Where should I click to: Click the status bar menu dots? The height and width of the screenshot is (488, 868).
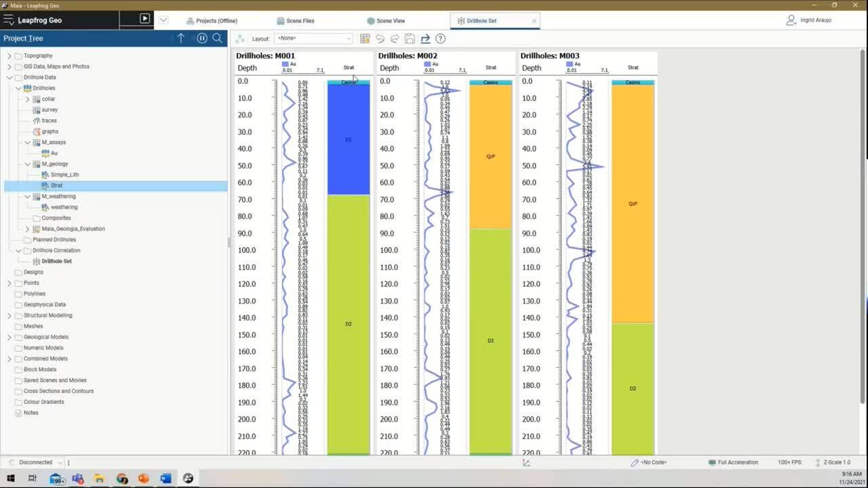pos(68,462)
